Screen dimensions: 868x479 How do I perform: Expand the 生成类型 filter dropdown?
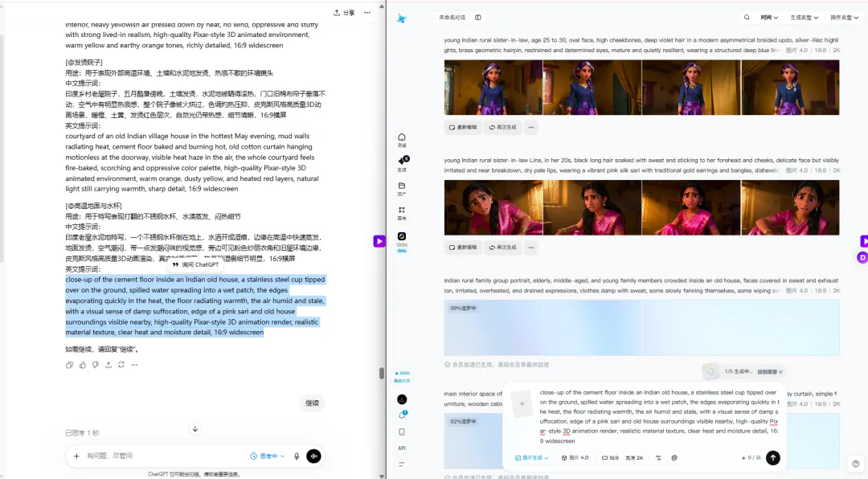coord(805,18)
